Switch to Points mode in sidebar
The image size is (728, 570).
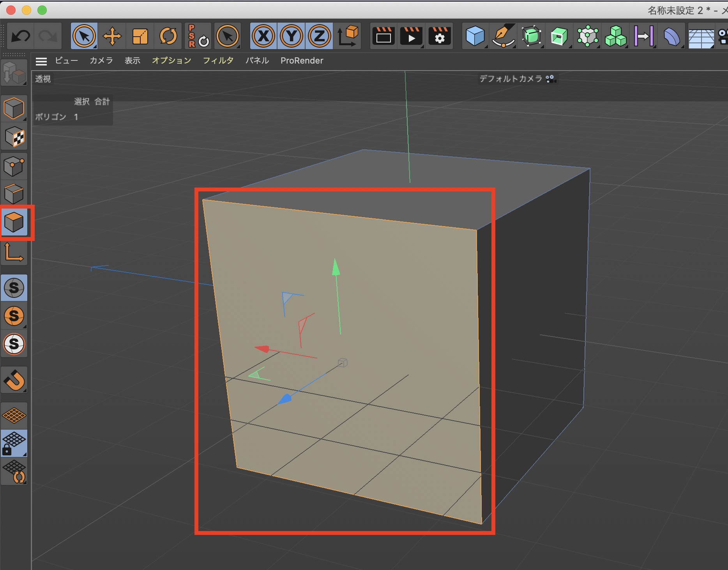click(14, 166)
